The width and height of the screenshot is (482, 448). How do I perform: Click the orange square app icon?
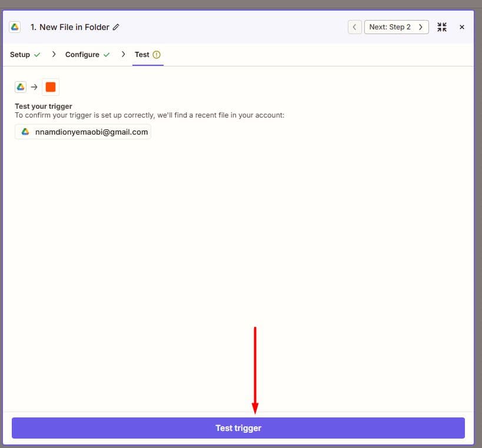[51, 87]
